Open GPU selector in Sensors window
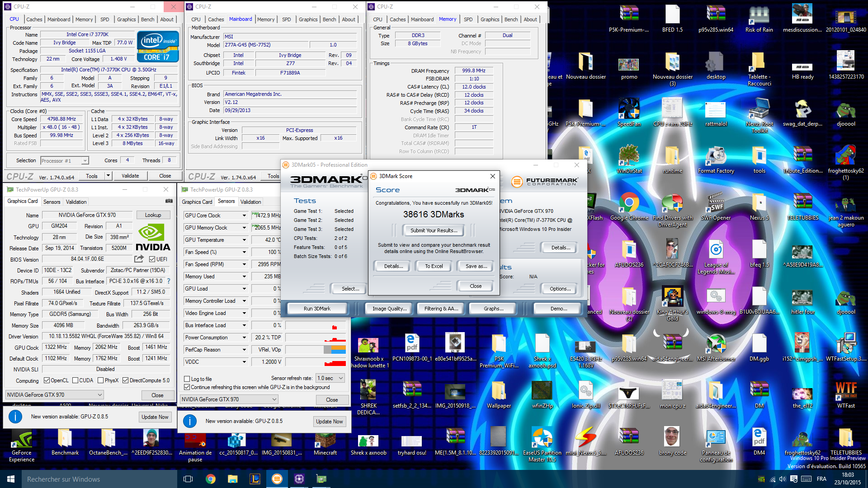This screenshot has height=488, width=868. pyautogui.click(x=229, y=399)
